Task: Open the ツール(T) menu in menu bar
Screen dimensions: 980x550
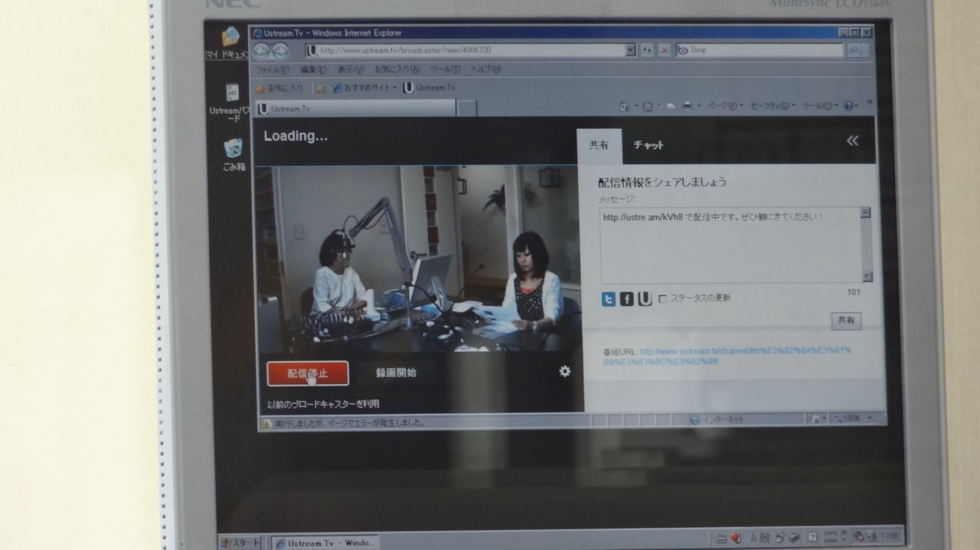Action: [x=445, y=70]
